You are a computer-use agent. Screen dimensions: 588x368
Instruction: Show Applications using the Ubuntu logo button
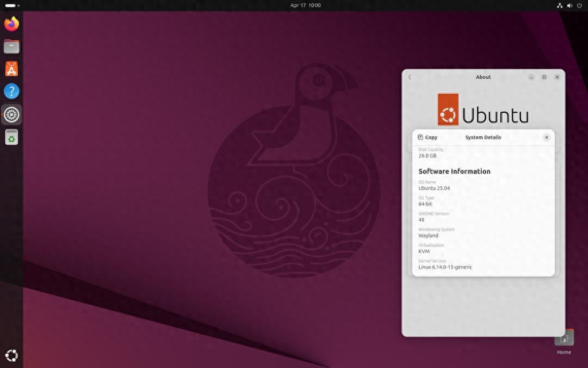[x=11, y=355]
